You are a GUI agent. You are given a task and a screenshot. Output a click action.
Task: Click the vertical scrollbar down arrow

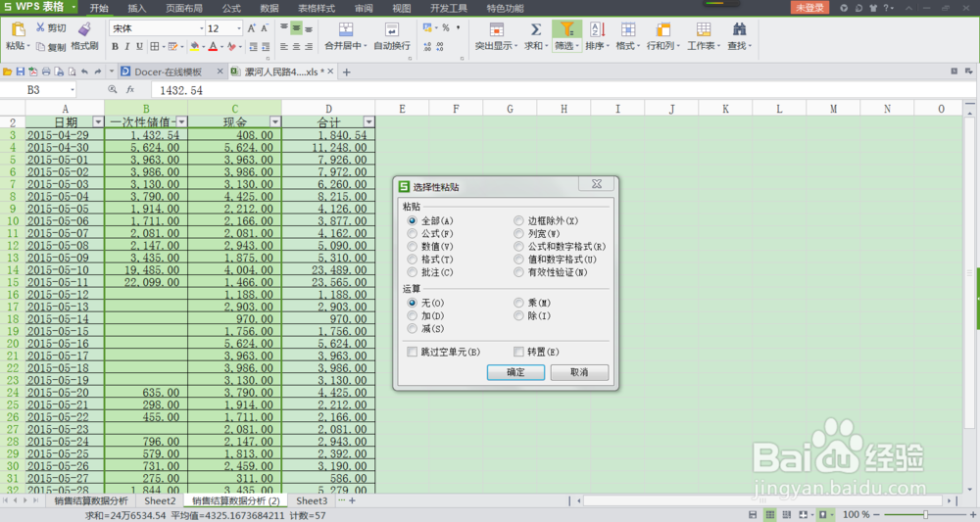tap(969, 489)
